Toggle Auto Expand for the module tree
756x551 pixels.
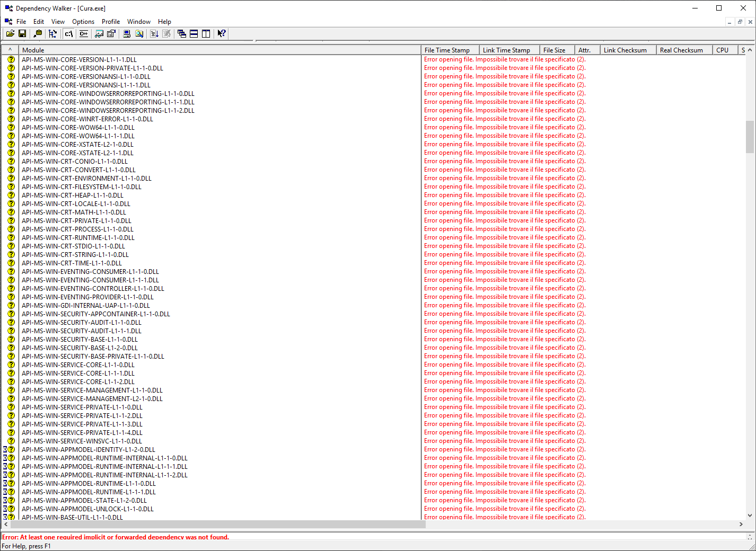pyautogui.click(x=52, y=33)
